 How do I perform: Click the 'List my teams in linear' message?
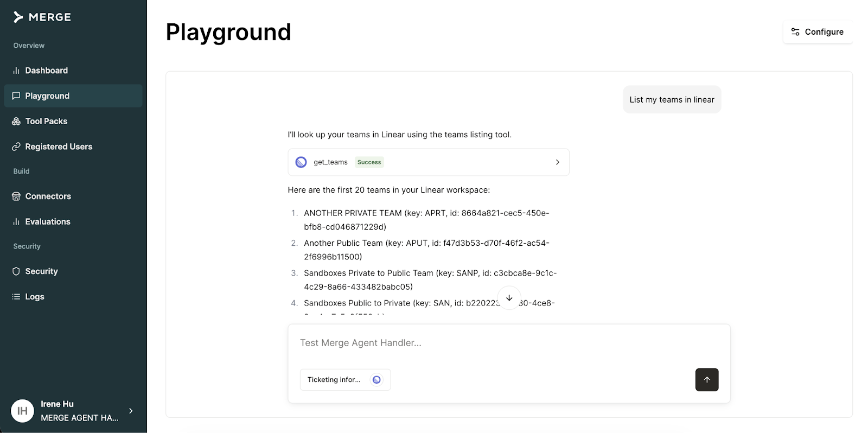[672, 100]
